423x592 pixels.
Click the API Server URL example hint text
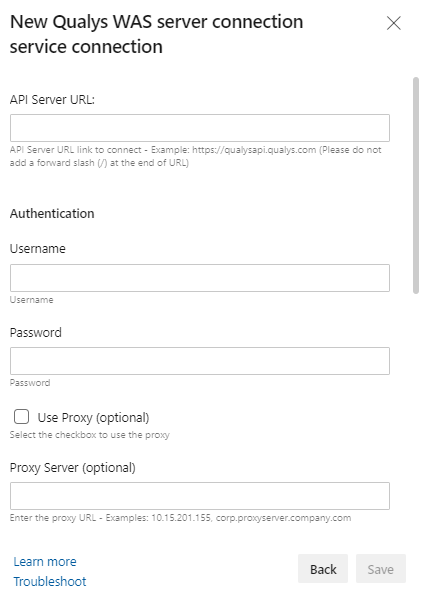[x=196, y=156]
